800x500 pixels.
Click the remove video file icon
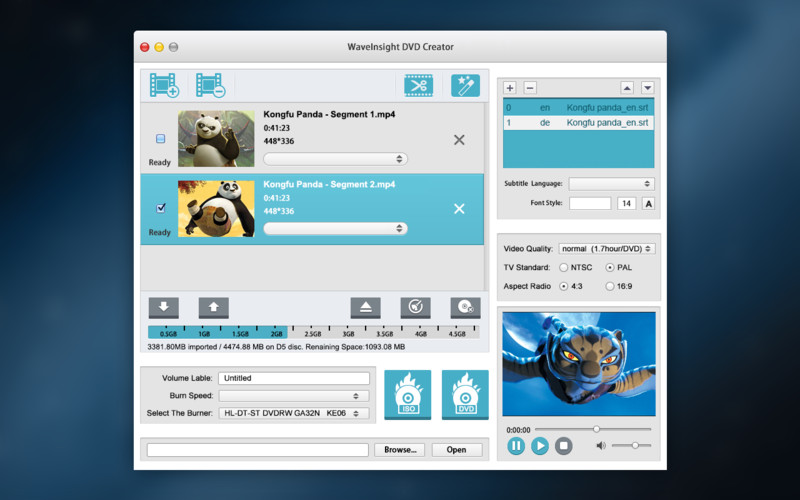pos(210,86)
